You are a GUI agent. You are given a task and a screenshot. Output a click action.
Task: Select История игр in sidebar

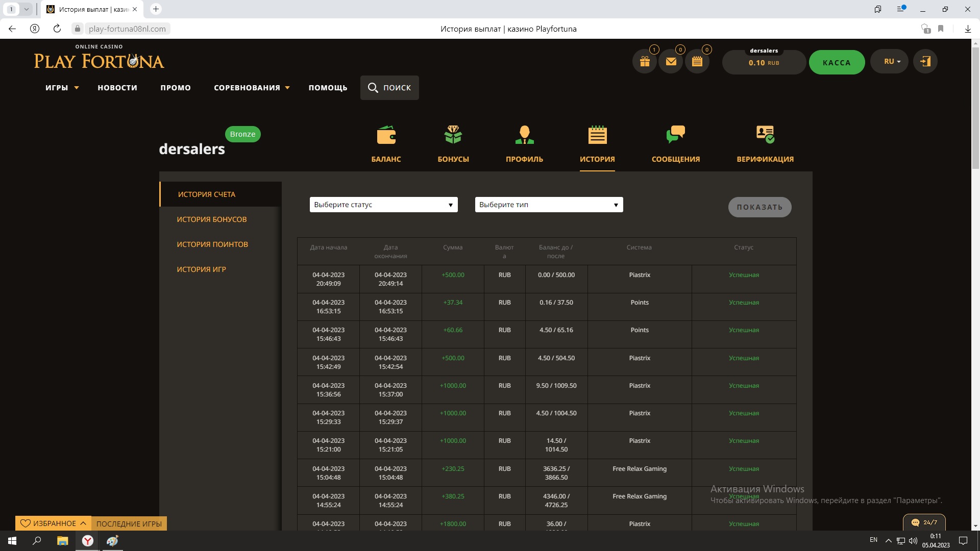click(x=201, y=269)
